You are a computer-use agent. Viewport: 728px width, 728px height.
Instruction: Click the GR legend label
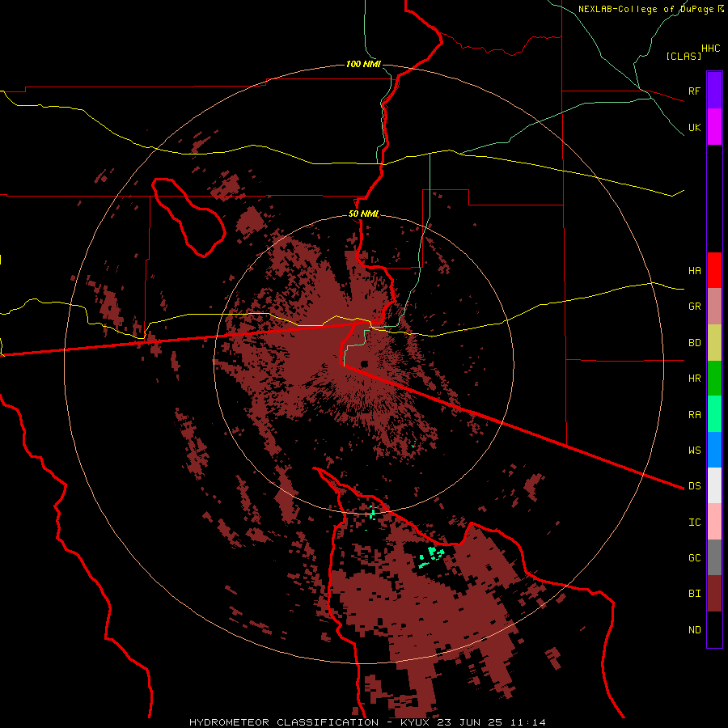coord(695,307)
